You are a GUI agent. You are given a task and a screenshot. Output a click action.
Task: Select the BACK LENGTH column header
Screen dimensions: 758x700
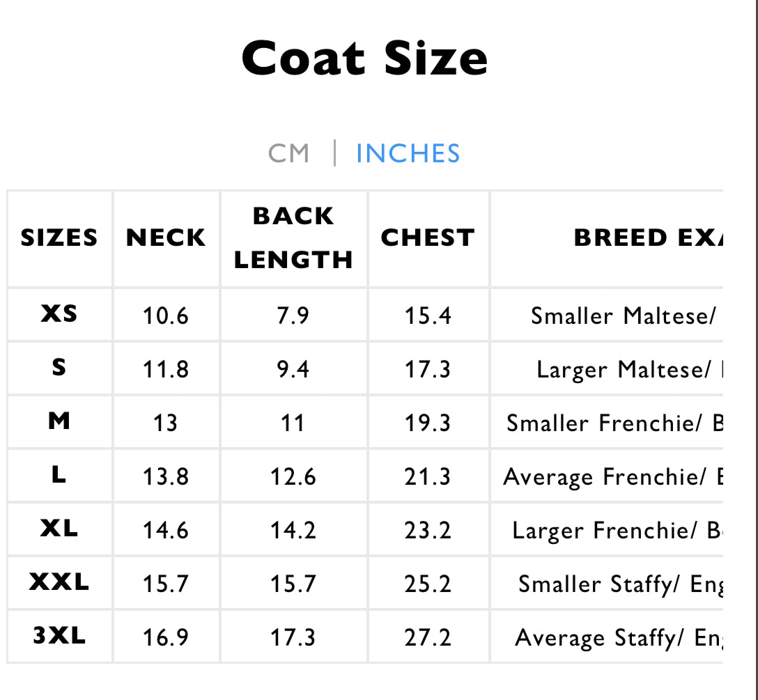pos(293,238)
